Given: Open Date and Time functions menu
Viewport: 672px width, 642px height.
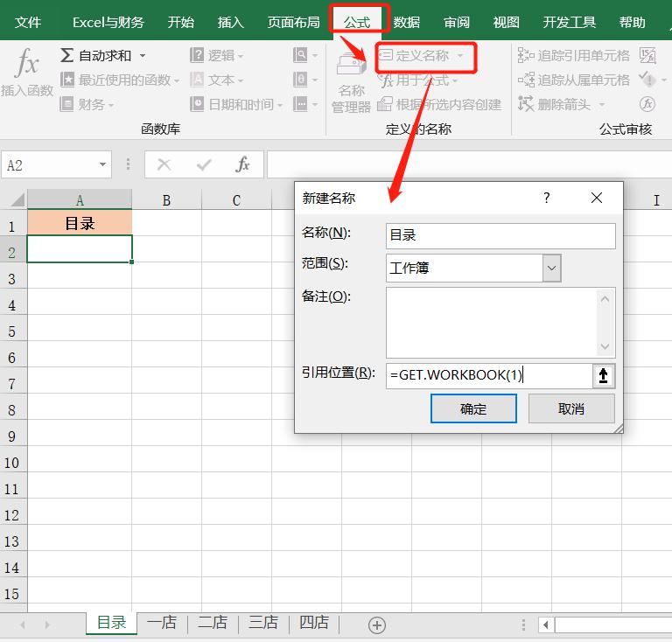Looking at the screenshot, I should click(x=236, y=104).
